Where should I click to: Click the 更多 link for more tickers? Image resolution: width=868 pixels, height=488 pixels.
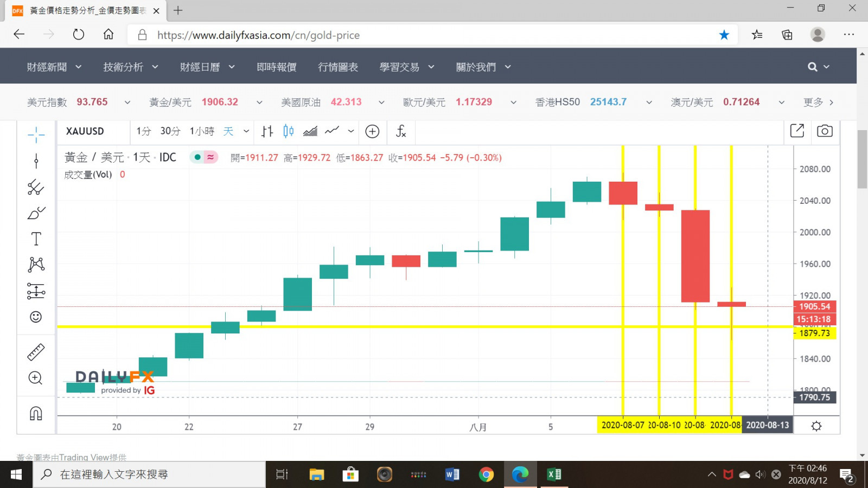point(819,102)
